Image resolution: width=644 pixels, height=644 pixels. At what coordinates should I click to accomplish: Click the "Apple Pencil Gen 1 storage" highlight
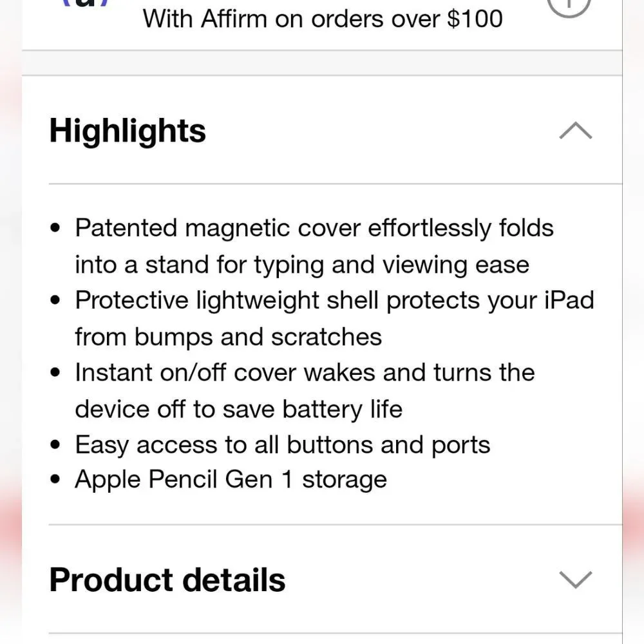click(231, 479)
